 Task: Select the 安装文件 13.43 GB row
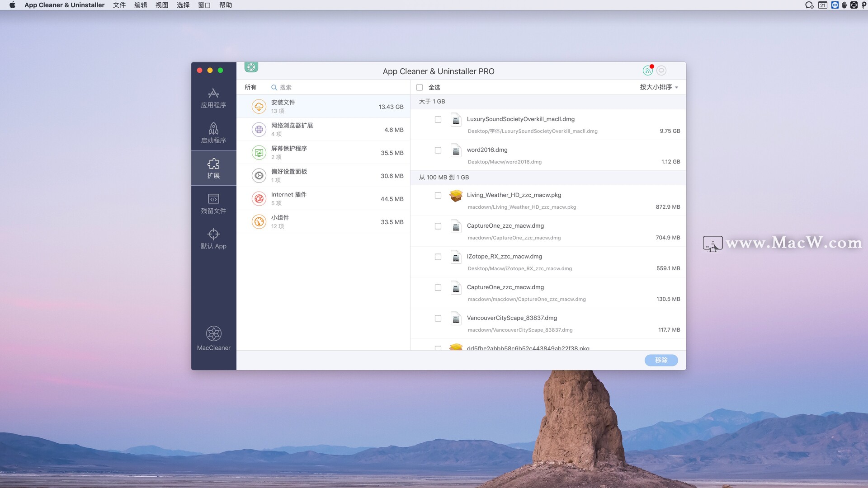(323, 107)
